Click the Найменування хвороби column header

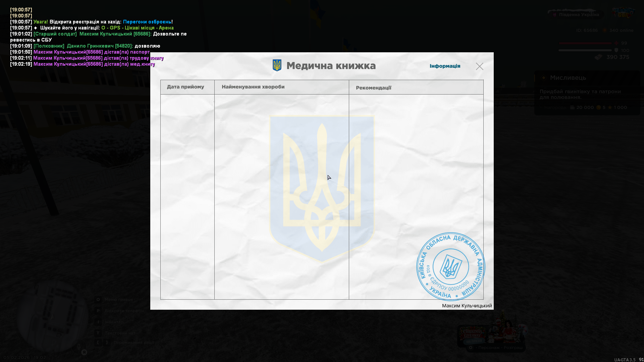tap(253, 87)
